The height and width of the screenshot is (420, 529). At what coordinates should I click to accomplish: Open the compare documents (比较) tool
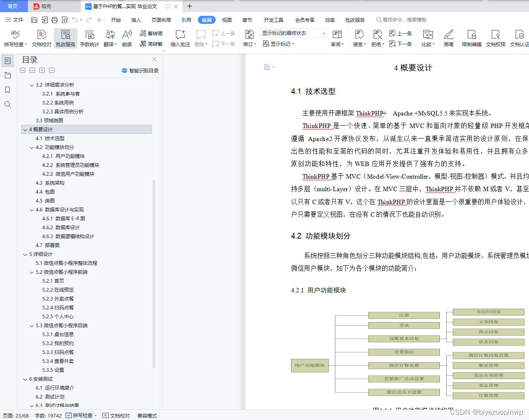(428, 38)
